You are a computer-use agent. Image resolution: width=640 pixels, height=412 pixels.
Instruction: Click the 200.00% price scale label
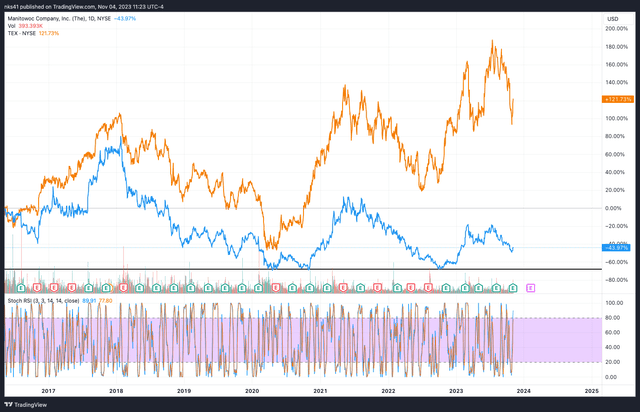616,28
